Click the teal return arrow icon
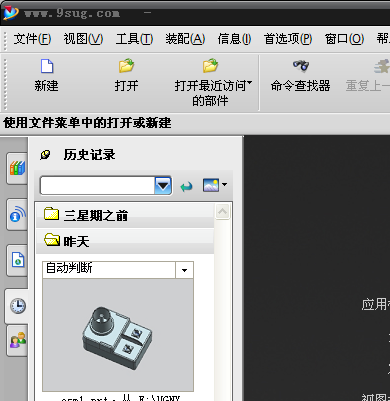The width and height of the screenshot is (390, 401). 186,186
